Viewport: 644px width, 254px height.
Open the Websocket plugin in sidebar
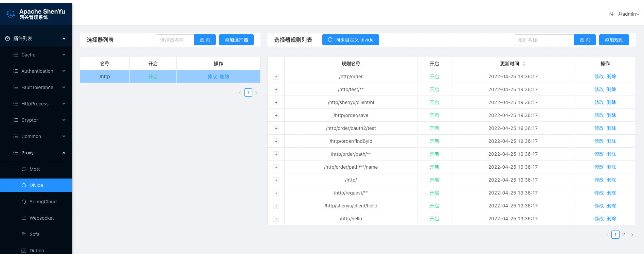pyautogui.click(x=41, y=218)
